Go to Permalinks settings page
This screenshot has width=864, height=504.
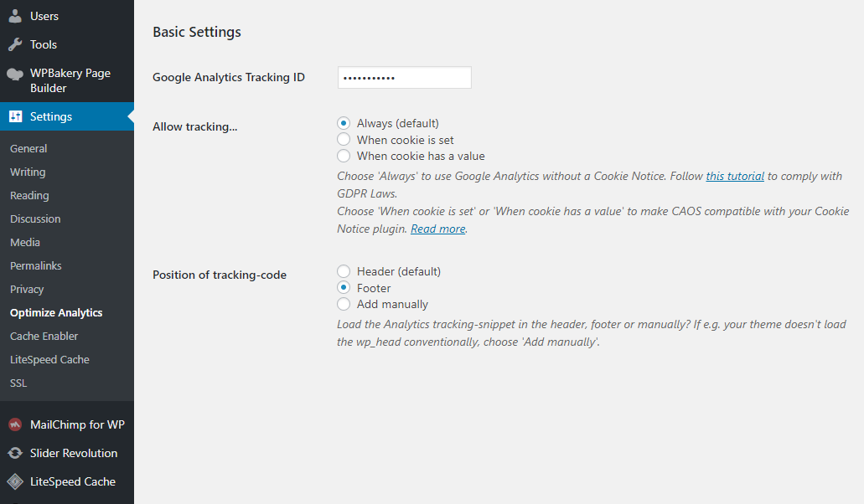[36, 265]
